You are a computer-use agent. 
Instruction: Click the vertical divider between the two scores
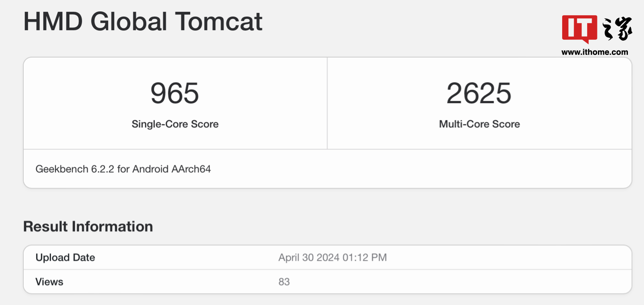click(327, 103)
